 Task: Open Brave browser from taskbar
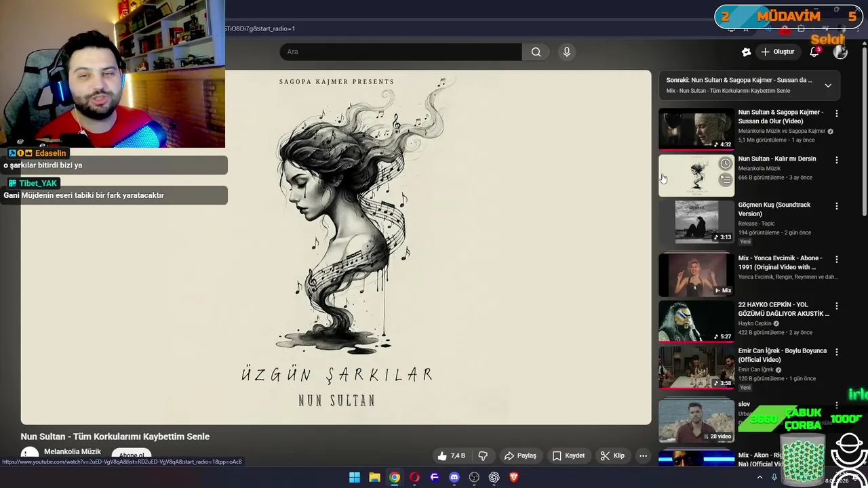(514, 477)
